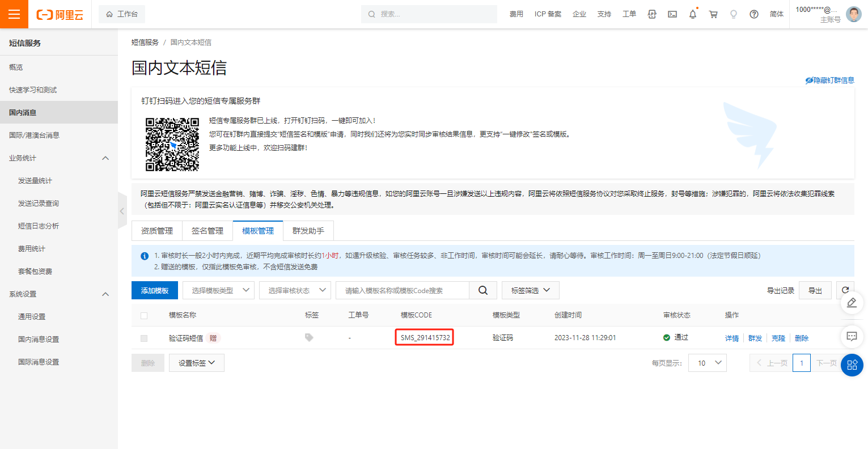The width and height of the screenshot is (868, 449).
Task: Click the info icon in the notice banner
Action: pyautogui.click(x=145, y=256)
